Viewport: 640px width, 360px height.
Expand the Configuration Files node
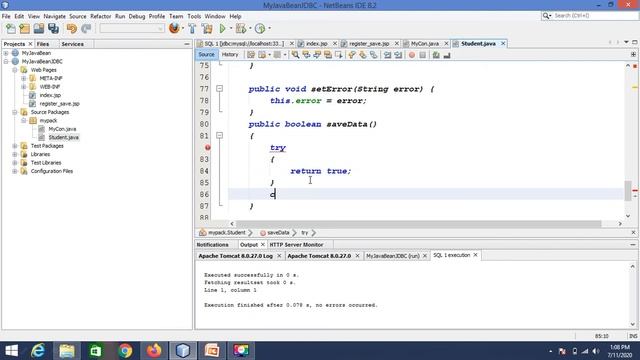[15, 171]
